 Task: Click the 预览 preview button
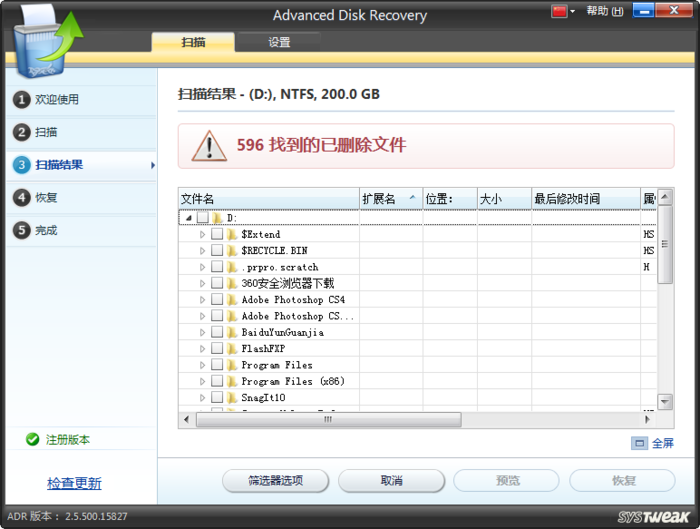tap(507, 481)
